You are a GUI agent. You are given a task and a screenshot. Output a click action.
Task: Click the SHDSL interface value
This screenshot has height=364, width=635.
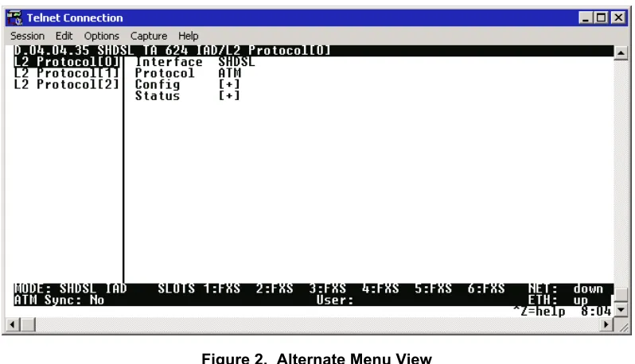[236, 62]
